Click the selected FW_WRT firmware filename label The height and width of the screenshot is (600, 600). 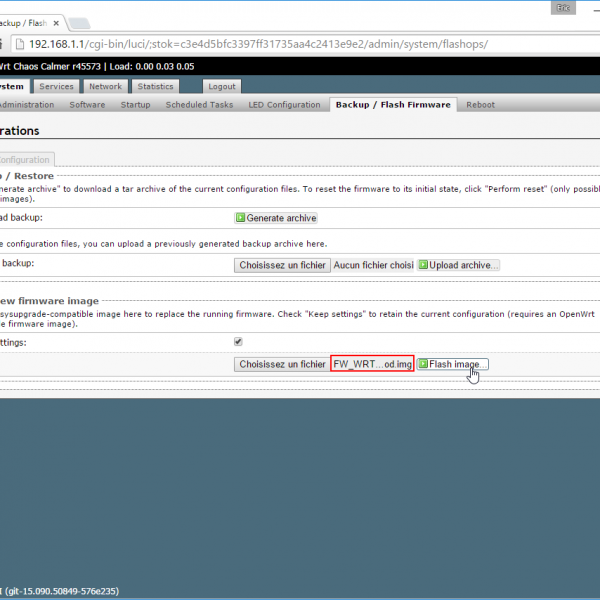click(x=372, y=364)
